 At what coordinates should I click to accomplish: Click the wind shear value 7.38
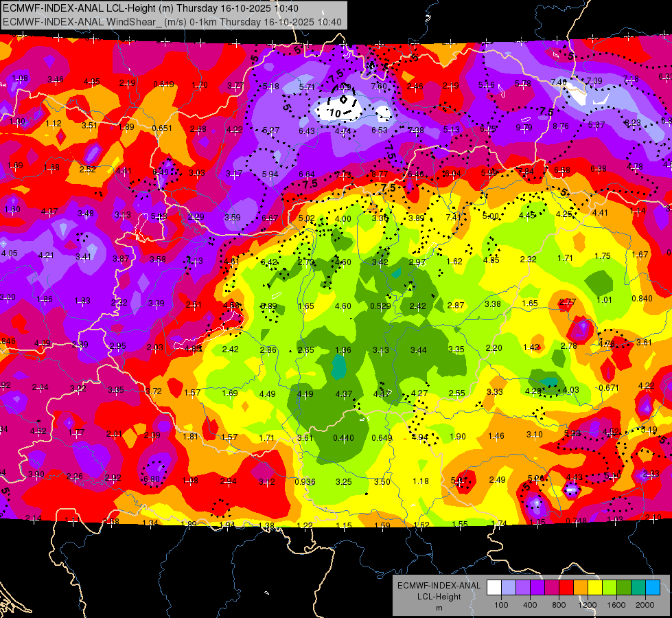(x=416, y=130)
